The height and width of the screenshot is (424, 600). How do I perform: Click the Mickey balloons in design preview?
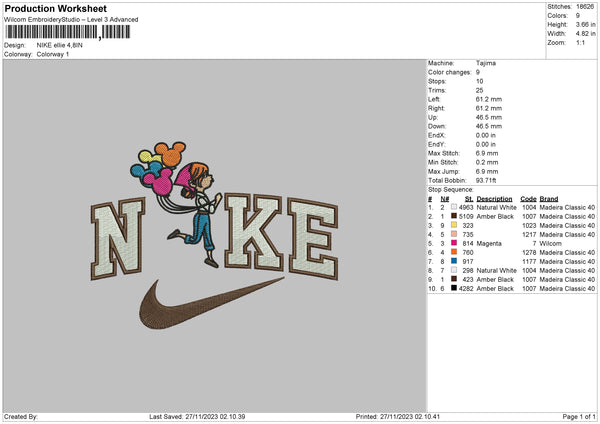tap(158, 168)
